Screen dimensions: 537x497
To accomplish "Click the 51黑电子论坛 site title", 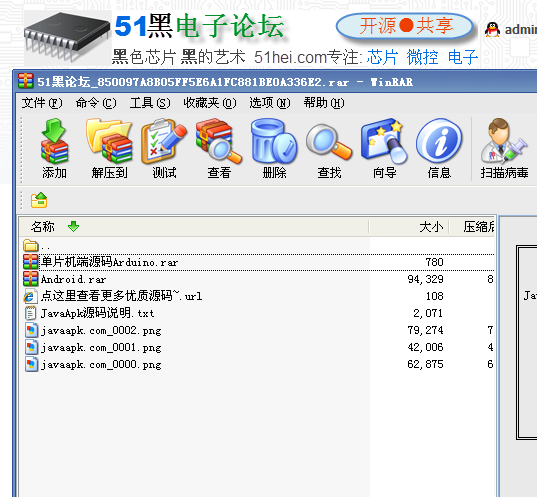I will [199, 26].
